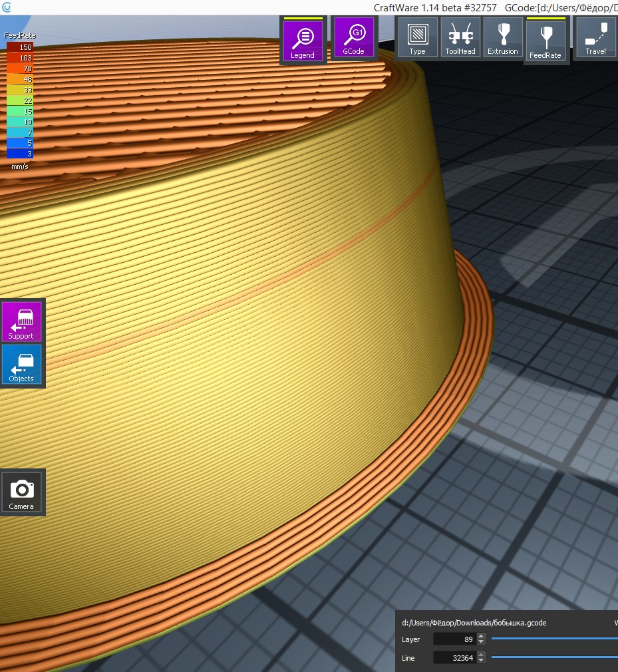
Task: Select the FeedRate color mode
Action: (545, 40)
